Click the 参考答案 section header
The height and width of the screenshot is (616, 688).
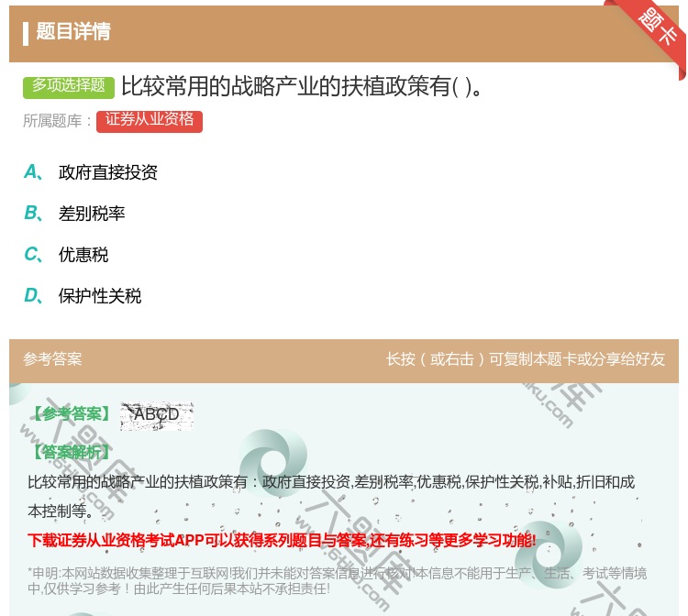[52, 359]
